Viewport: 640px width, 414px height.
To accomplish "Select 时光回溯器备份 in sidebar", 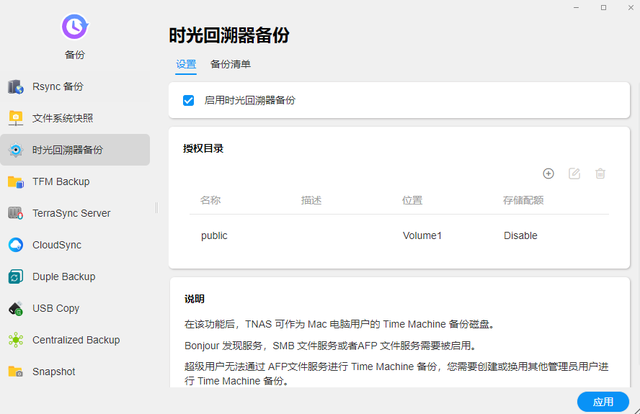I will pyautogui.click(x=75, y=150).
